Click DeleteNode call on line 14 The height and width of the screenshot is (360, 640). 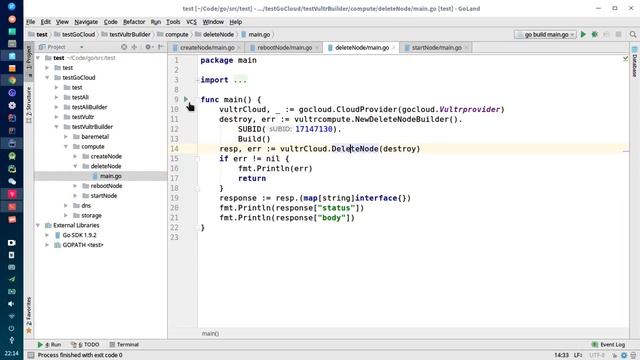355,149
